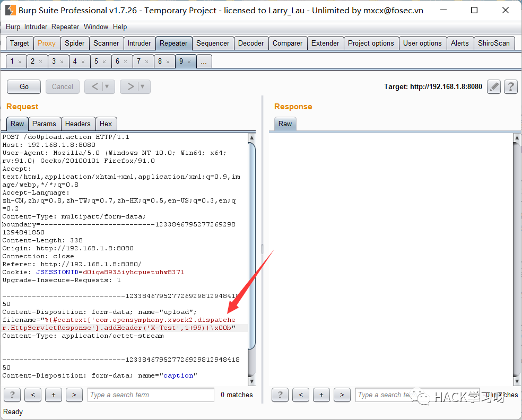This screenshot has width=522, height=420.
Task: Switch to the Comparer tab
Action: pos(288,43)
